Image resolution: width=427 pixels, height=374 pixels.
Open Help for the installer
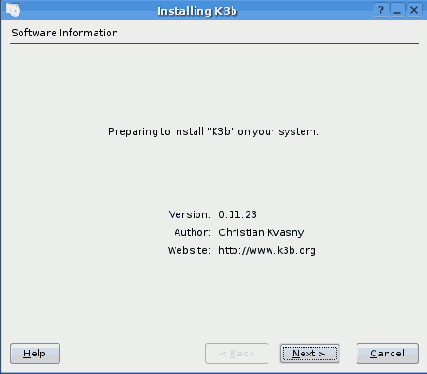[35, 353]
